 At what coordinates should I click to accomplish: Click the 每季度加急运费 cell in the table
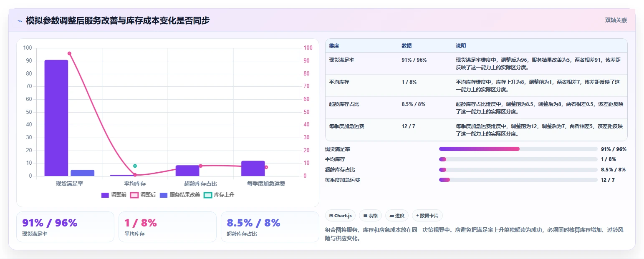click(346, 126)
